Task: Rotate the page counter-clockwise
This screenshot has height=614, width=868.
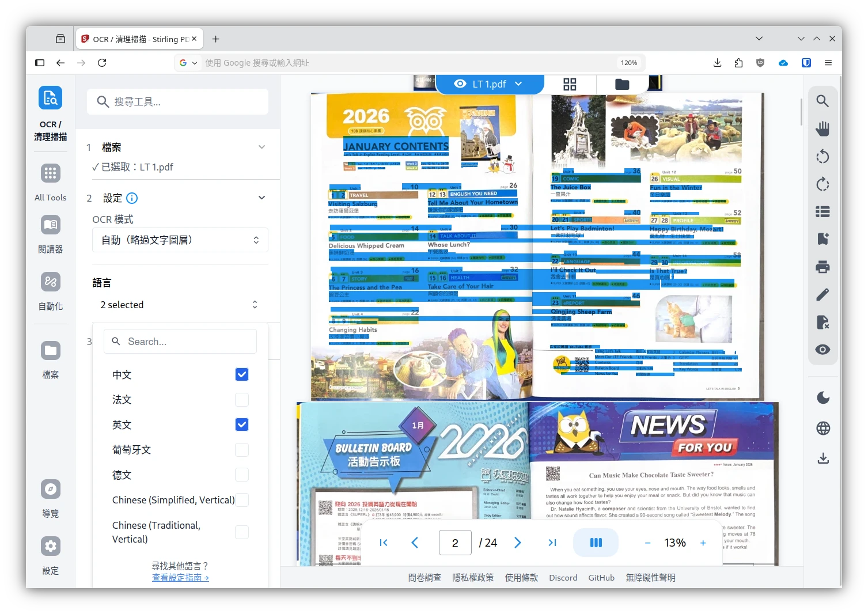Action: tap(822, 157)
